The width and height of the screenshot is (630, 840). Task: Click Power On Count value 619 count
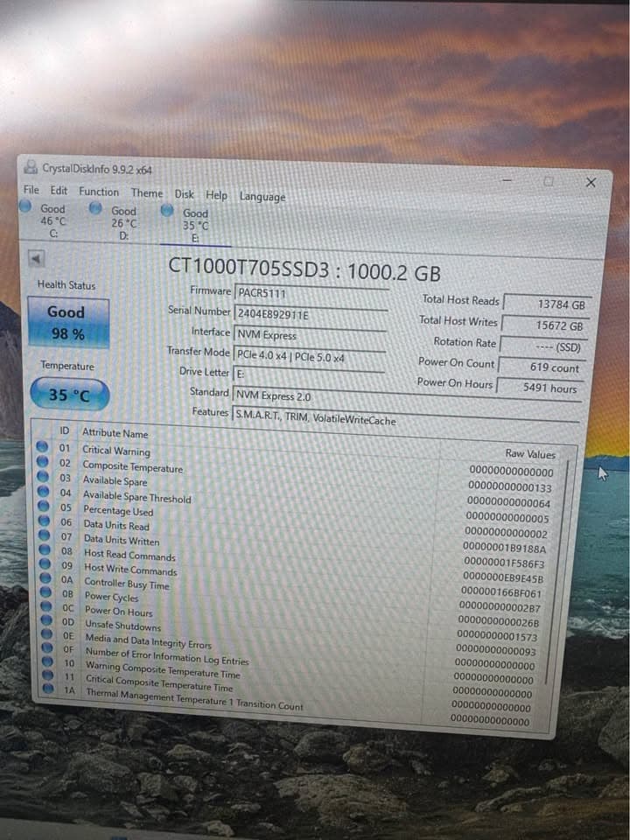(541, 367)
